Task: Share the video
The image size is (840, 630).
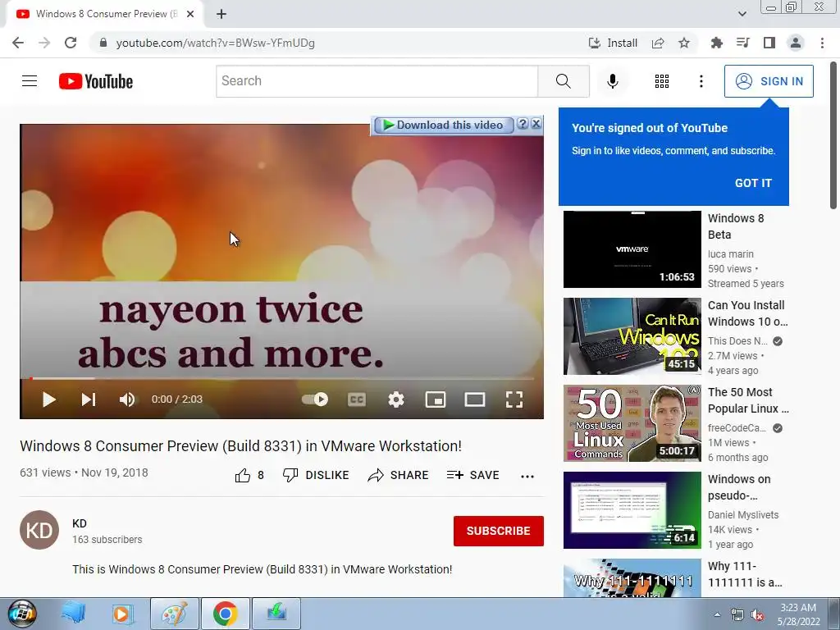Action: (398, 475)
